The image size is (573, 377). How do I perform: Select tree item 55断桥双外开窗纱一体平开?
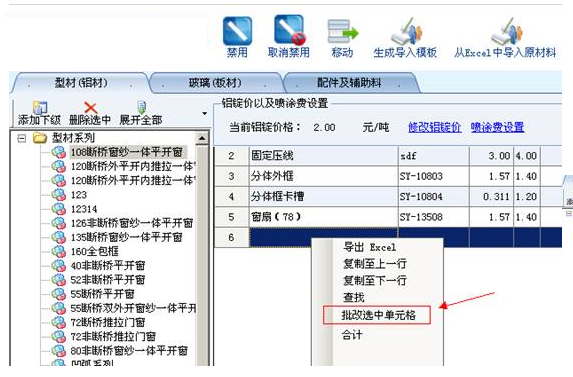[x=133, y=308]
